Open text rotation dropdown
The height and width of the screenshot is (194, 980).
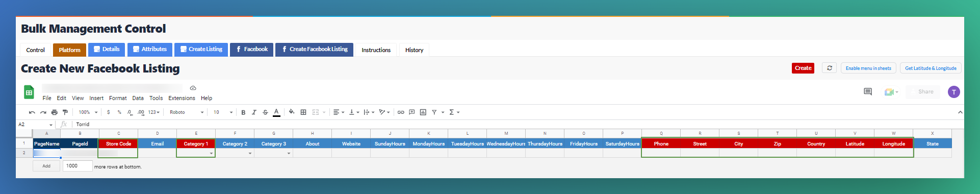[x=384, y=112]
